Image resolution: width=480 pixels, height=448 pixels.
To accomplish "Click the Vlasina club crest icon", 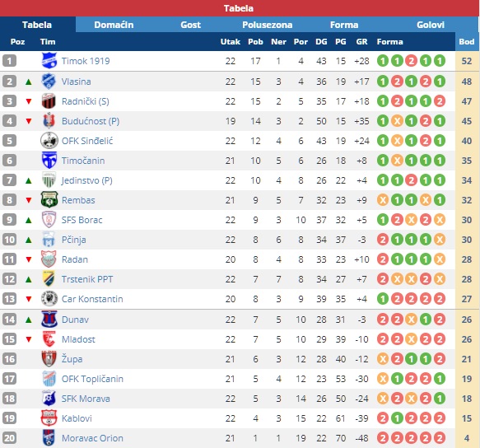I will 49,82.
